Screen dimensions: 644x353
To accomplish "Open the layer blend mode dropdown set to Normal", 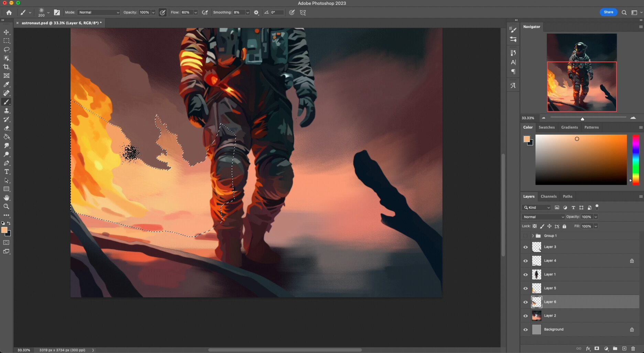I will [543, 217].
